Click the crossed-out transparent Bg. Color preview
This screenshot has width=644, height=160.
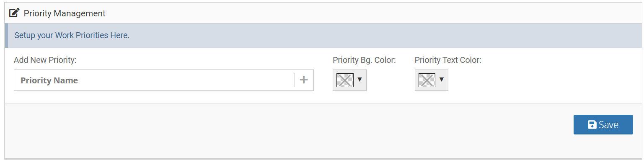pyautogui.click(x=345, y=80)
